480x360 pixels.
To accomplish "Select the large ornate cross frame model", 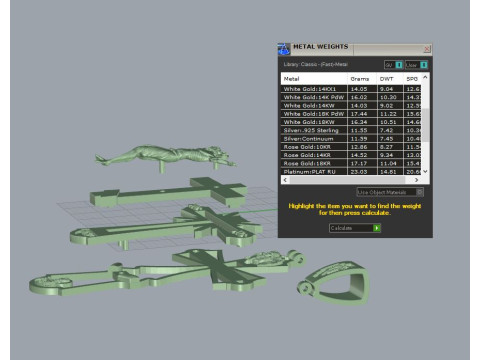I will [167, 272].
